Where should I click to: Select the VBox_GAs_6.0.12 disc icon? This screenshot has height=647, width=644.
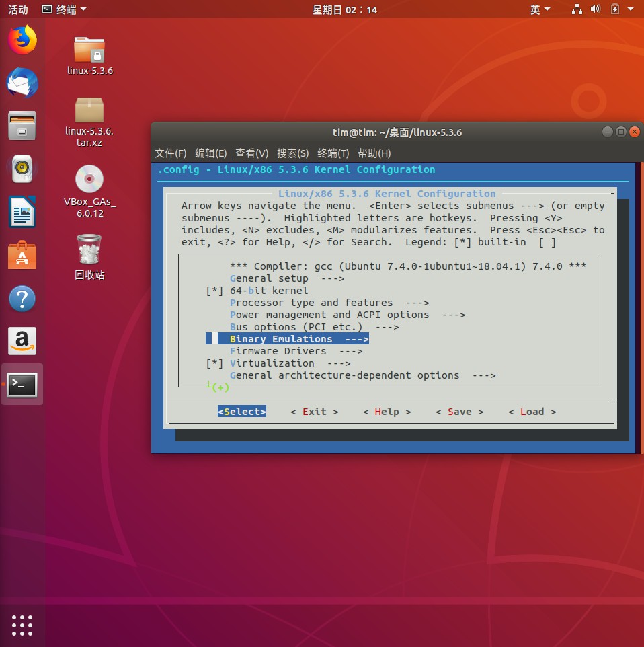89,180
